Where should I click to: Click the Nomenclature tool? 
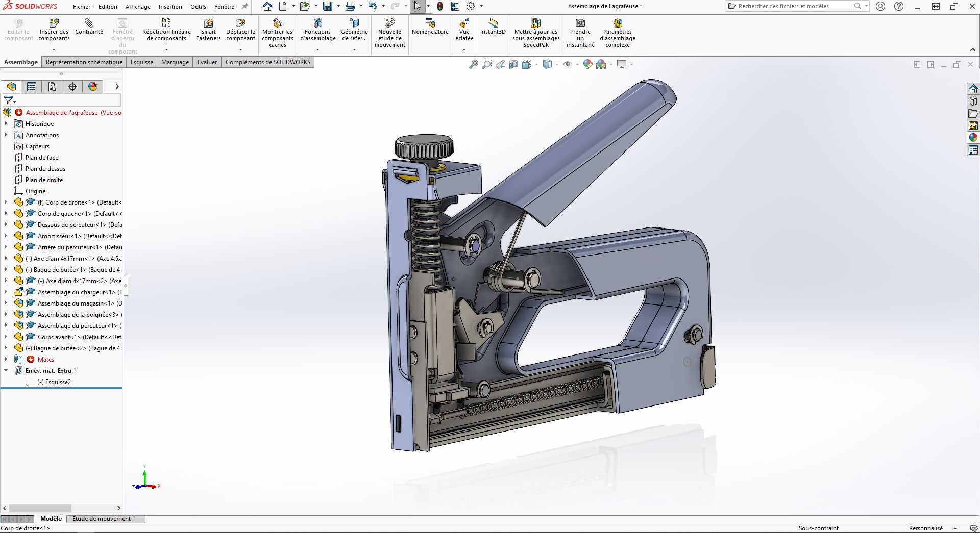point(430,27)
